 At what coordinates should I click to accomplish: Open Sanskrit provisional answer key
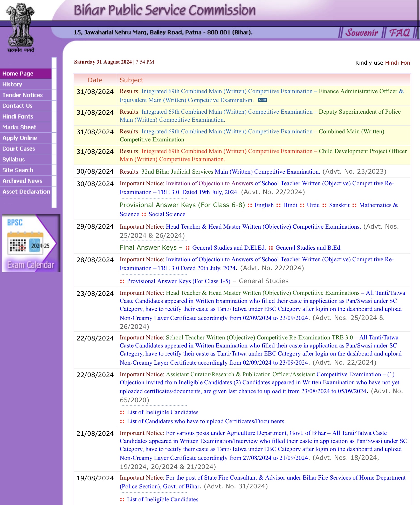339,205
